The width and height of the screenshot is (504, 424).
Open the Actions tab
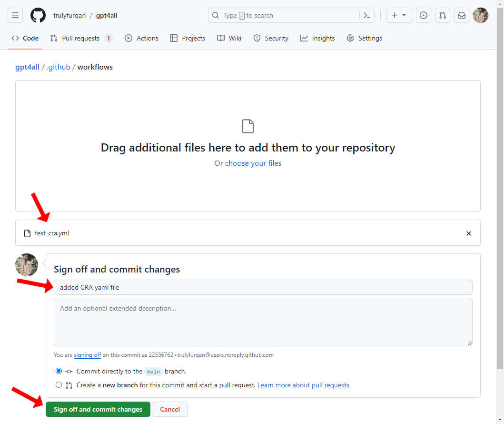coord(142,38)
